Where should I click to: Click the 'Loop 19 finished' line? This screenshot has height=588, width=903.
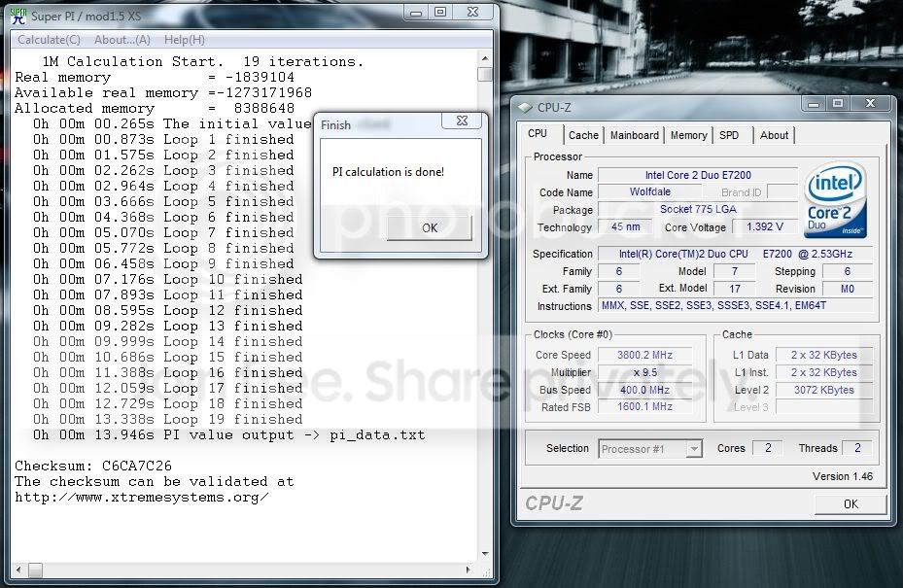[x=167, y=419]
